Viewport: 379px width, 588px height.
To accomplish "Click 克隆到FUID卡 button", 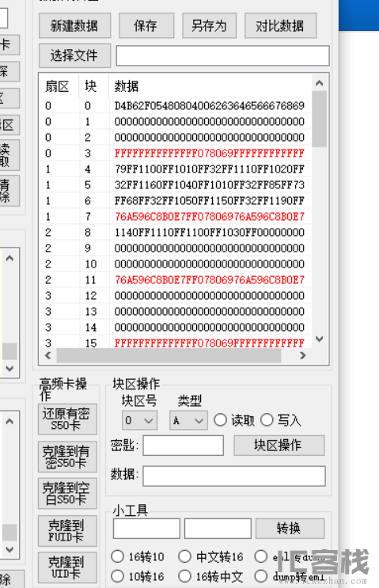I will coord(67,531).
